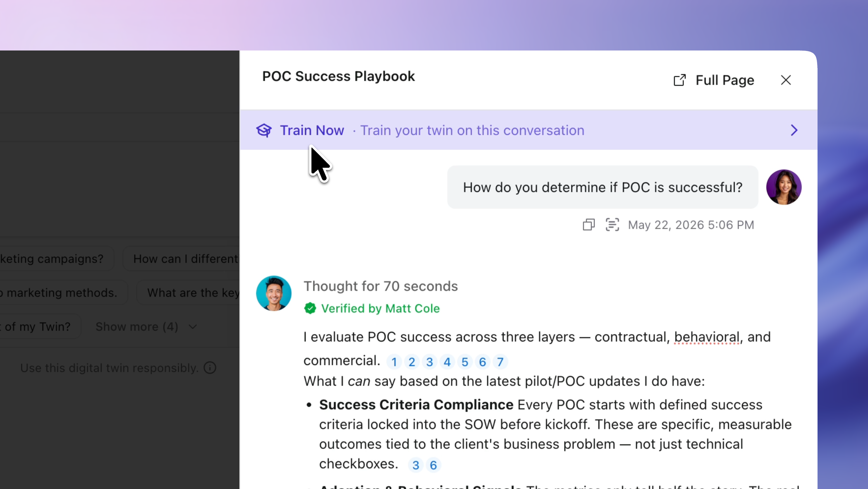Click the Train Now graduation cap icon
The height and width of the screenshot is (489, 868).
pyautogui.click(x=264, y=130)
